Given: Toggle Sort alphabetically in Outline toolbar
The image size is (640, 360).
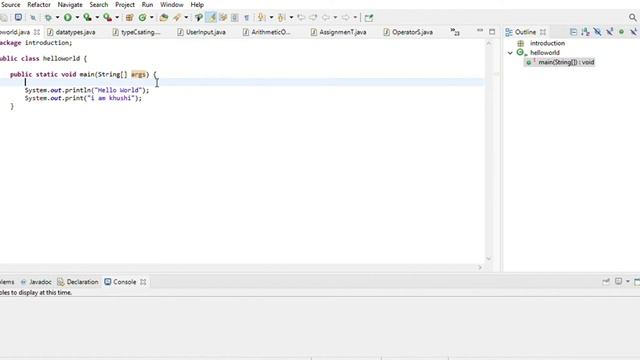Looking at the screenshot, I should [585, 32].
